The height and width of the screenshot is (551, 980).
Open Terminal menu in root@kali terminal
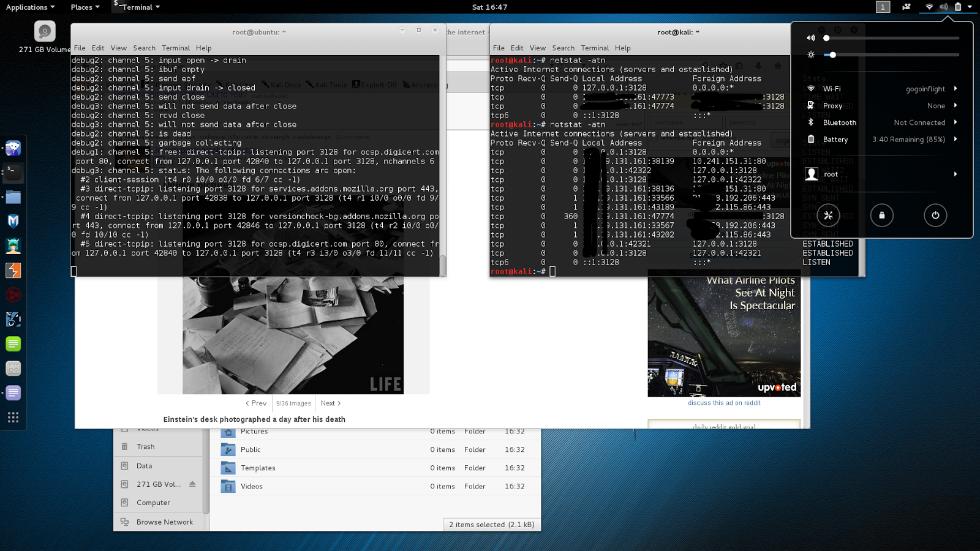coord(595,48)
